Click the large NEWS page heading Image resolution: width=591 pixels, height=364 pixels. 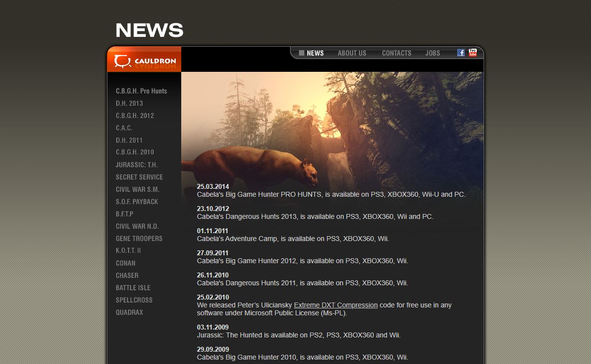[149, 30]
